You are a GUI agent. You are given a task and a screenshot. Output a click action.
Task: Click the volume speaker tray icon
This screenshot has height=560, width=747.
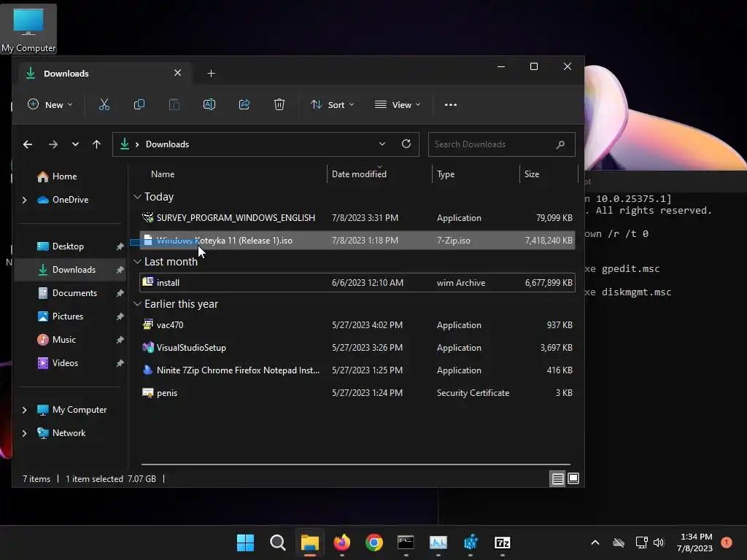coord(659,542)
